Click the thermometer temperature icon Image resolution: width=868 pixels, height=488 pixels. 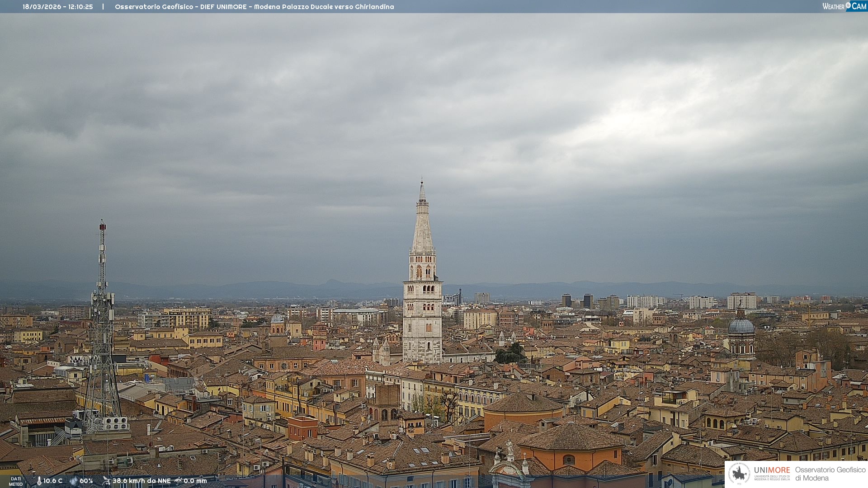pos(39,481)
